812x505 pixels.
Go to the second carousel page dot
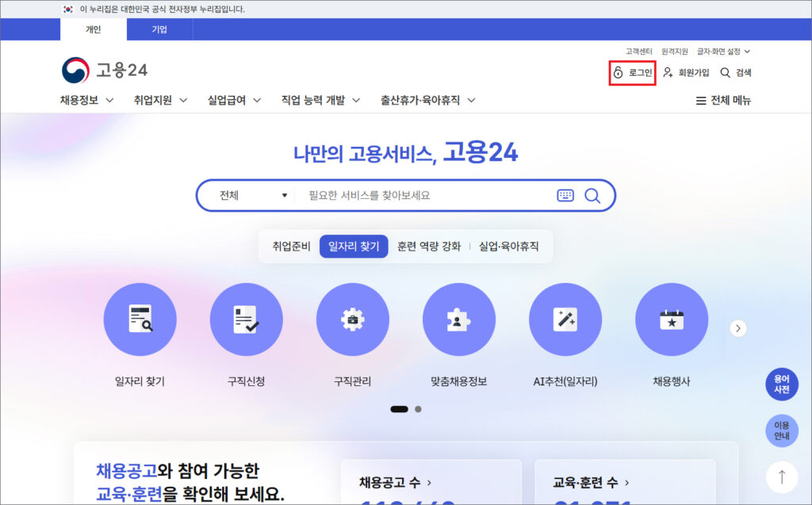(418, 409)
